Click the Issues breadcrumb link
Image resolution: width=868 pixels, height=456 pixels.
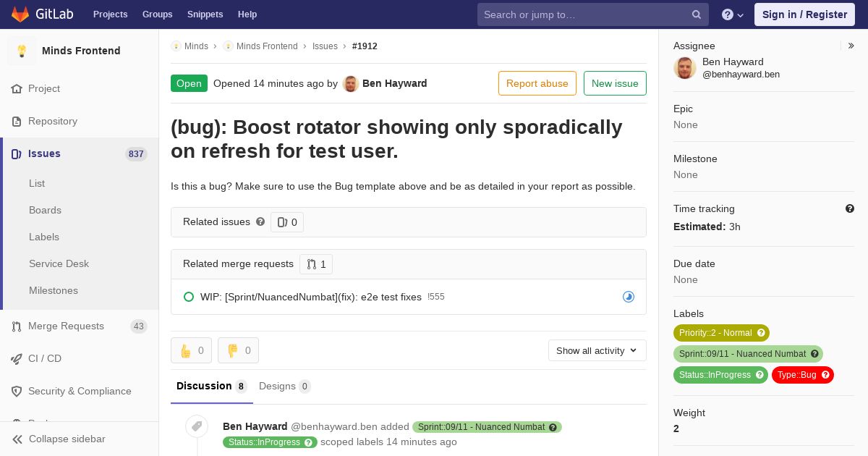pyautogui.click(x=325, y=46)
